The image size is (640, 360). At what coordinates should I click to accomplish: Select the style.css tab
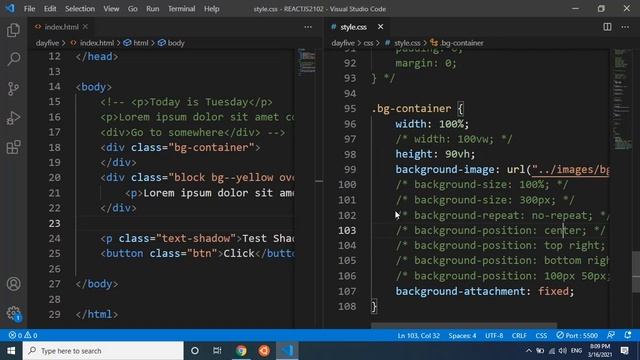pos(353,27)
